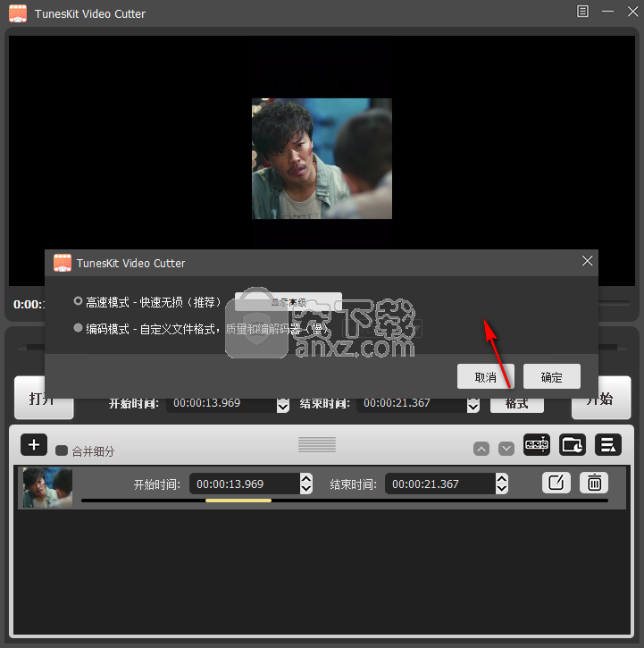
Task: Delete the segment with trash icon
Action: point(594,483)
